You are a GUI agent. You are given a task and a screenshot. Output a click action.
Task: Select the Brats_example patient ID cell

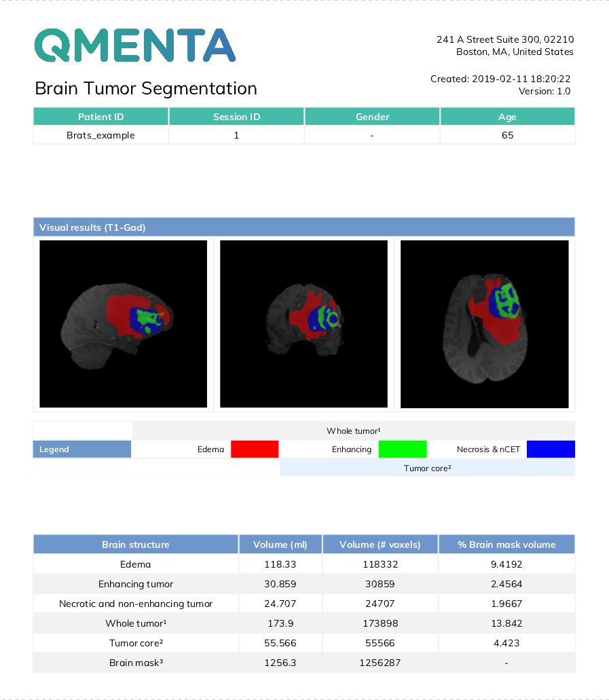pyautogui.click(x=100, y=135)
